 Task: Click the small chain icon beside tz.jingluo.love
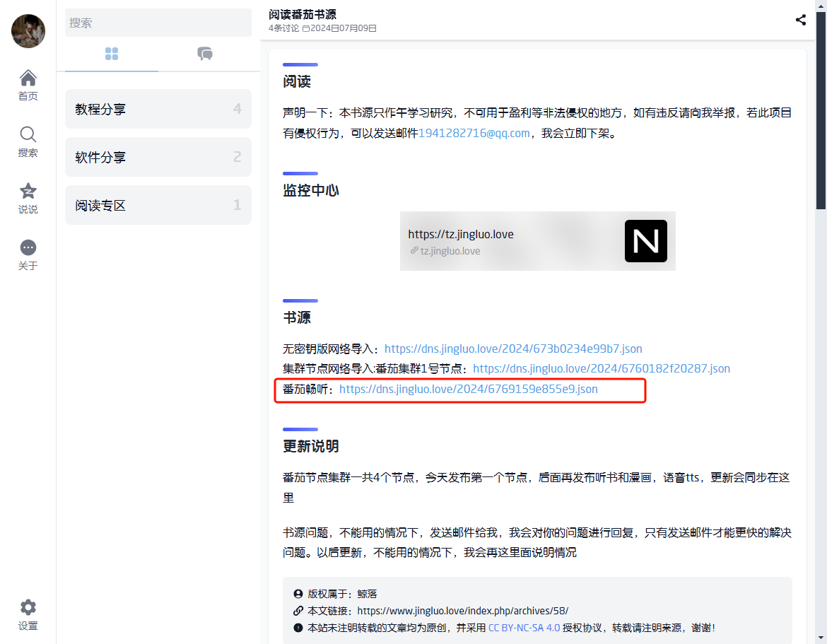coord(414,250)
